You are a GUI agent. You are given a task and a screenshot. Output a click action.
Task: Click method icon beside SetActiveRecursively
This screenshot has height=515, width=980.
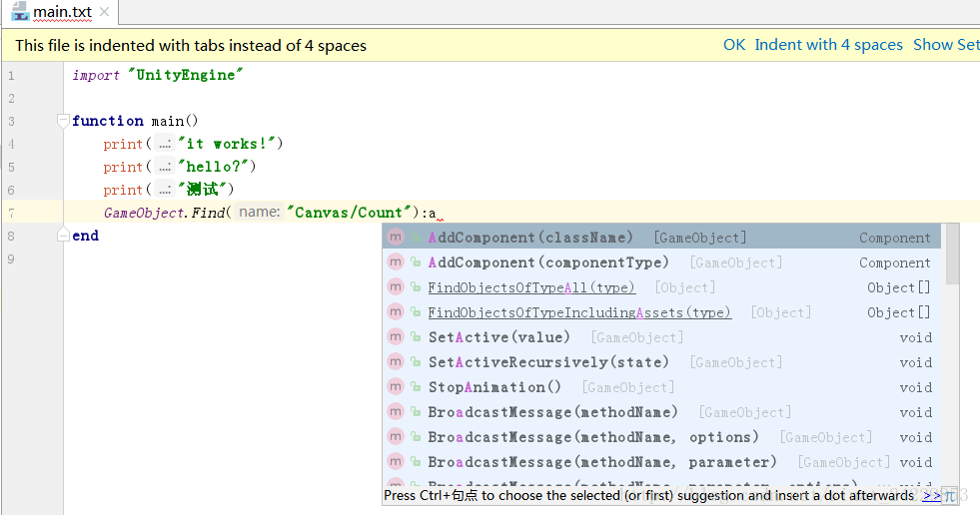(396, 362)
